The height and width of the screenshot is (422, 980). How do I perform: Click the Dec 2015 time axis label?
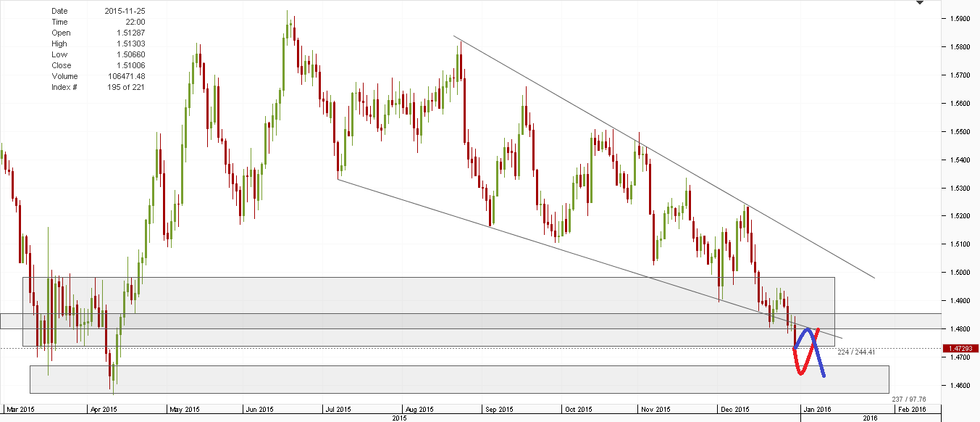tap(737, 409)
